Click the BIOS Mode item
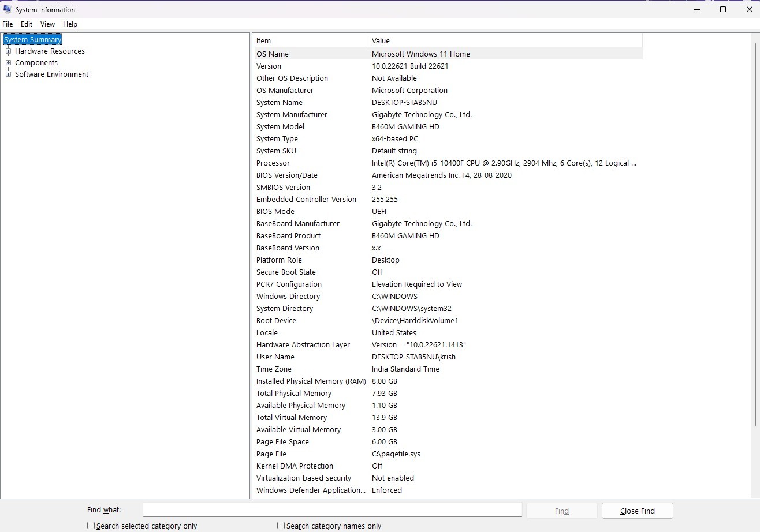Screen dimensions: 760x532 pos(275,212)
